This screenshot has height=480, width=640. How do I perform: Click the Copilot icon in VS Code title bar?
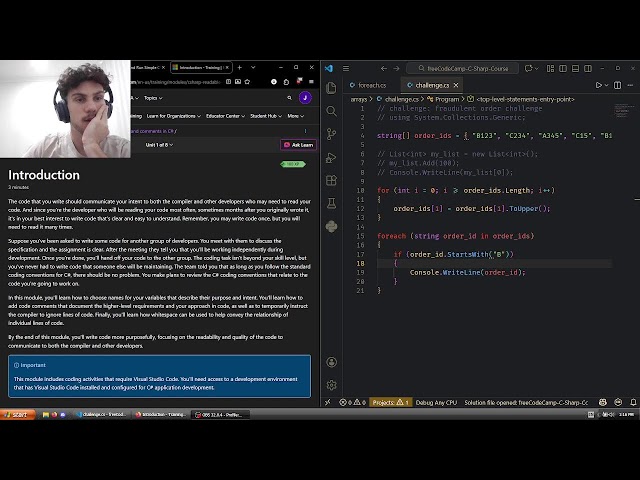[x=529, y=68]
